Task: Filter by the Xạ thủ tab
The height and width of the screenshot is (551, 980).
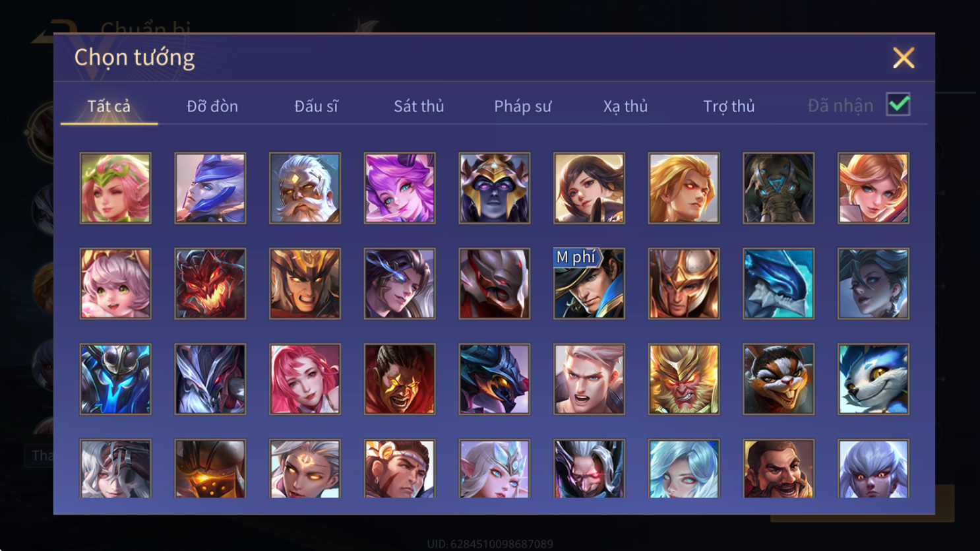Action: pos(625,106)
